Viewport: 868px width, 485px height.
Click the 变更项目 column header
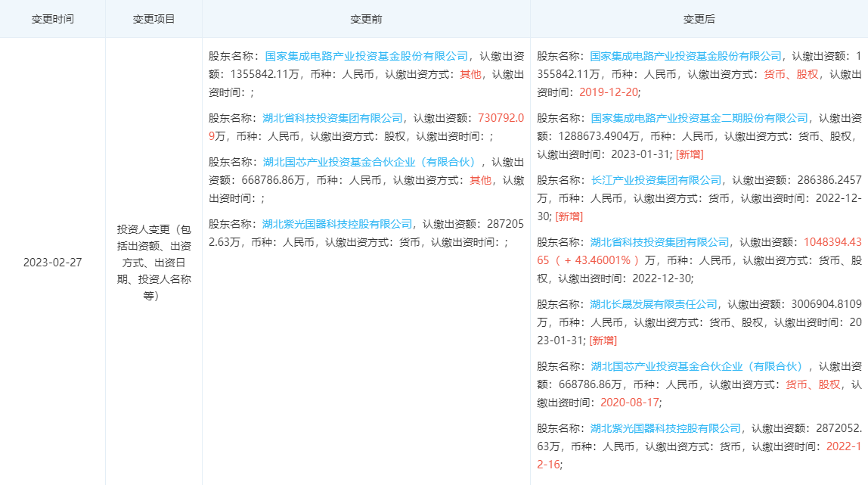(154, 19)
